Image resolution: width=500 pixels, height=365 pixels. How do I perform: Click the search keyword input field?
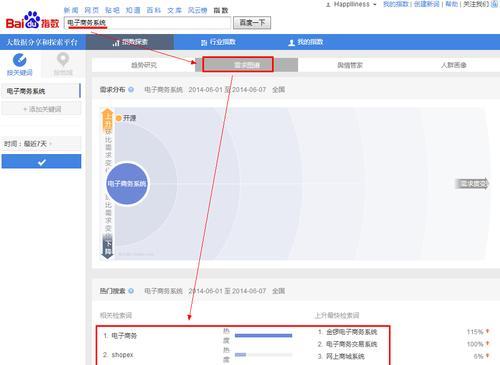pyautogui.click(x=147, y=23)
